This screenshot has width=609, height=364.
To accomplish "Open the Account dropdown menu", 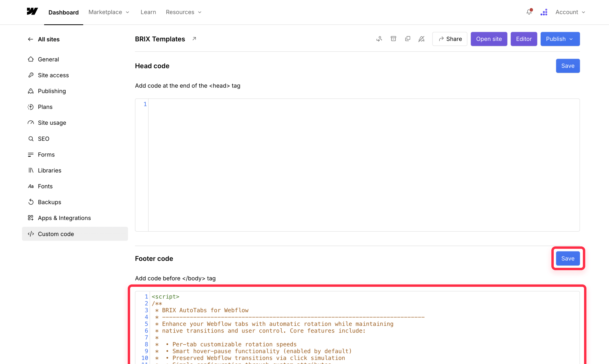I will 570,12.
